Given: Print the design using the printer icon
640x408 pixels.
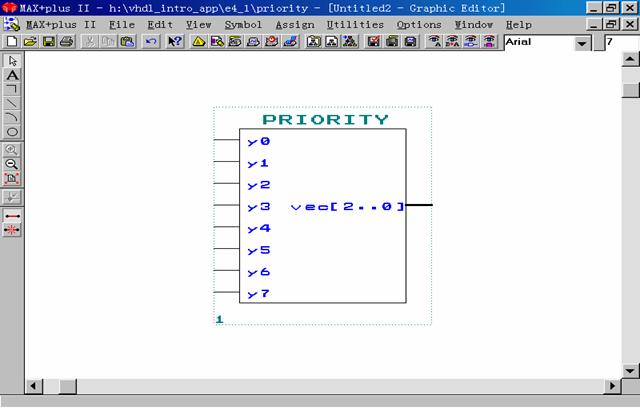Looking at the screenshot, I should click(67, 41).
